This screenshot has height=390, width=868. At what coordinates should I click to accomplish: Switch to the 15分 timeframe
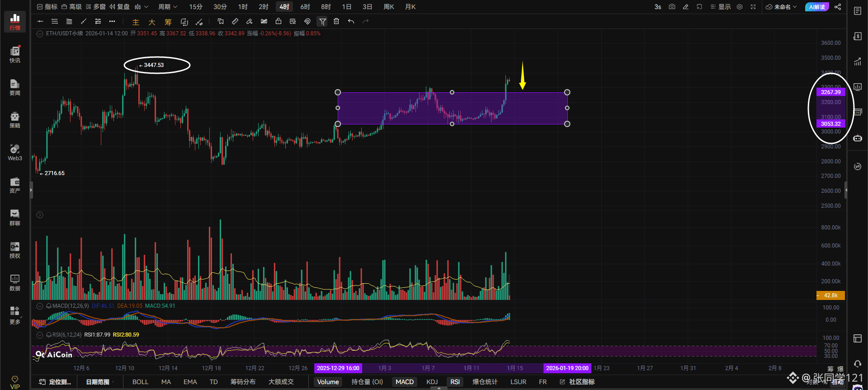(196, 7)
